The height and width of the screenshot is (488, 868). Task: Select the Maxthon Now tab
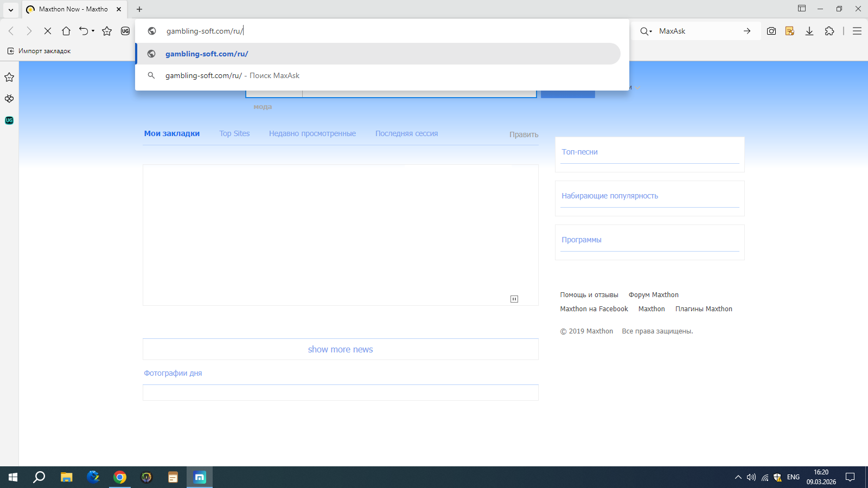pyautogui.click(x=74, y=9)
